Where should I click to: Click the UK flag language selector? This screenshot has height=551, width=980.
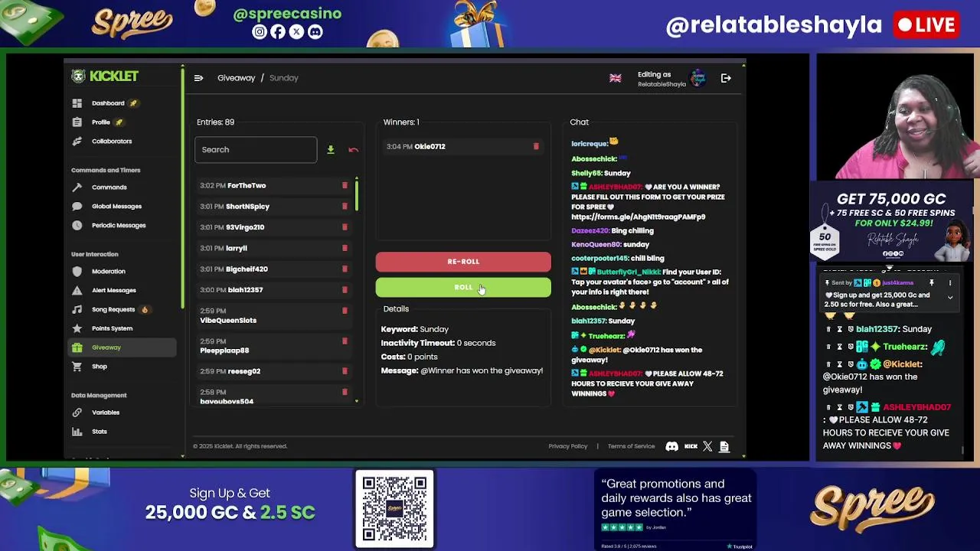[x=615, y=78]
